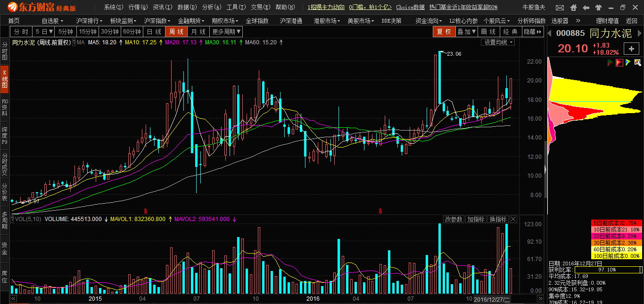Open 深度F9 side tab

coord(5,135)
